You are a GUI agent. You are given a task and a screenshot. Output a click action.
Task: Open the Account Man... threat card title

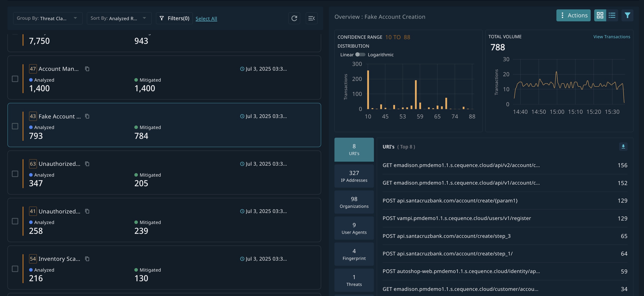58,69
